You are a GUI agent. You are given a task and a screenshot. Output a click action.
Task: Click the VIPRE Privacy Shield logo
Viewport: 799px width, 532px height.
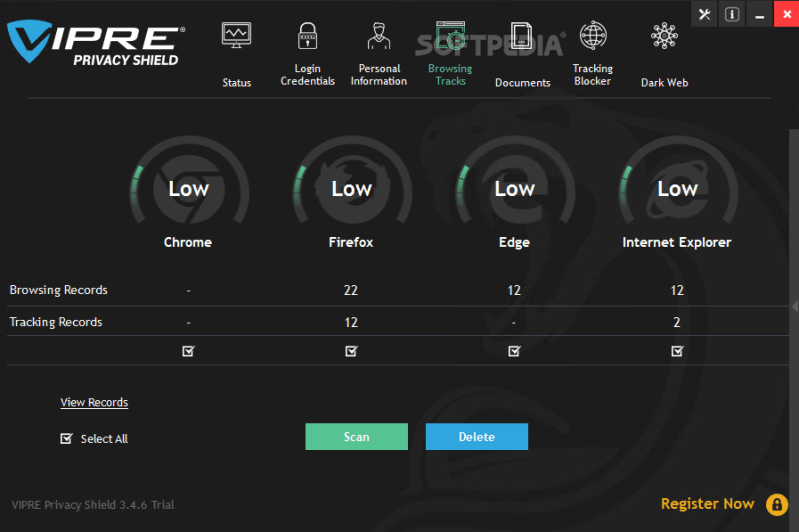coord(96,42)
